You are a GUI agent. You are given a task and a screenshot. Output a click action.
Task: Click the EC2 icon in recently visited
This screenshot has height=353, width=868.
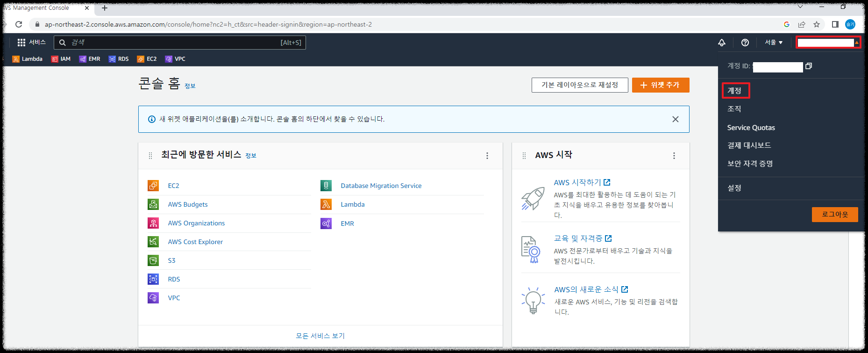point(153,186)
